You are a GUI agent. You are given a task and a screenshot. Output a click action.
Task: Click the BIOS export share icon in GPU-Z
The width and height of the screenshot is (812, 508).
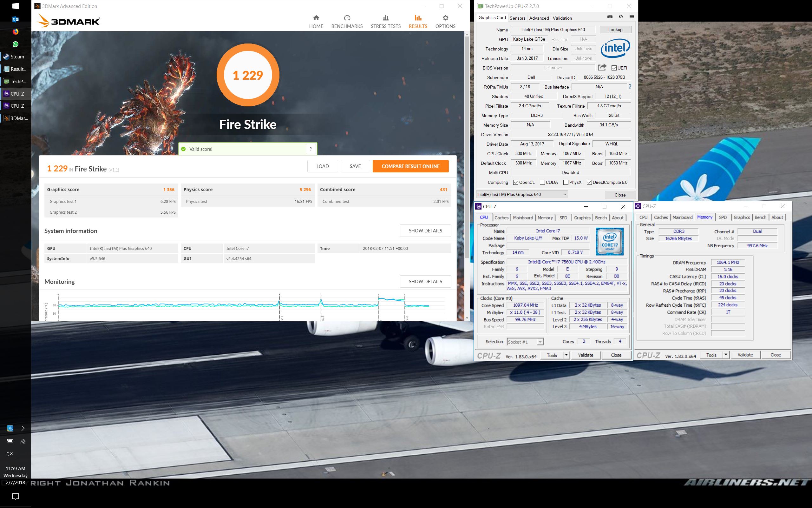(602, 68)
